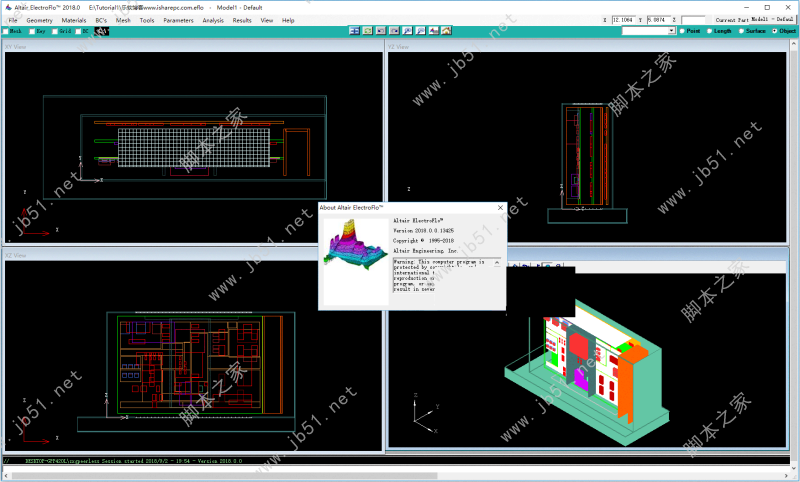Click the X coordinate input field
Viewport: 800px width, 482px height.
(622, 20)
